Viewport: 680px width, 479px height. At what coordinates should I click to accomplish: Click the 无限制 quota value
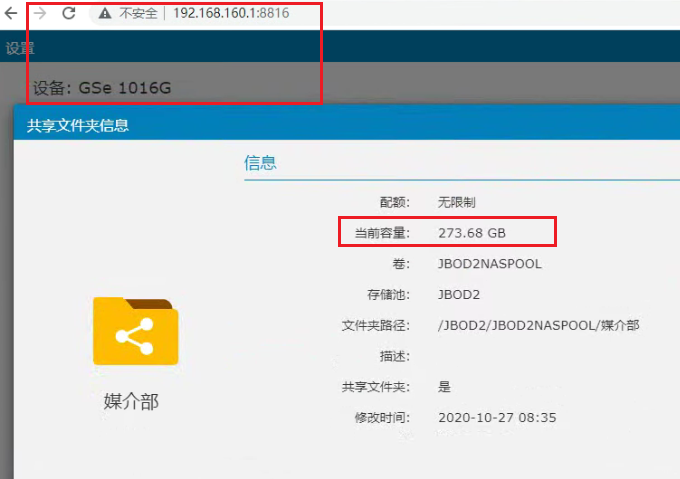click(x=457, y=202)
